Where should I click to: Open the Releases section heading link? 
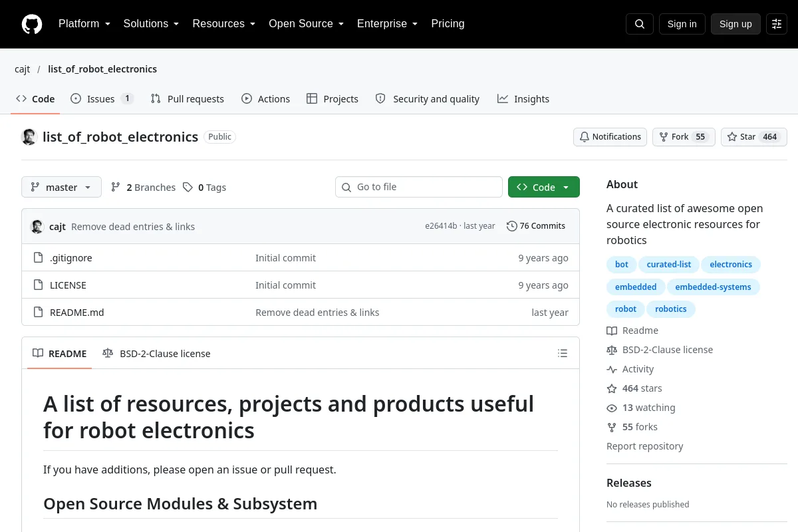(x=629, y=483)
